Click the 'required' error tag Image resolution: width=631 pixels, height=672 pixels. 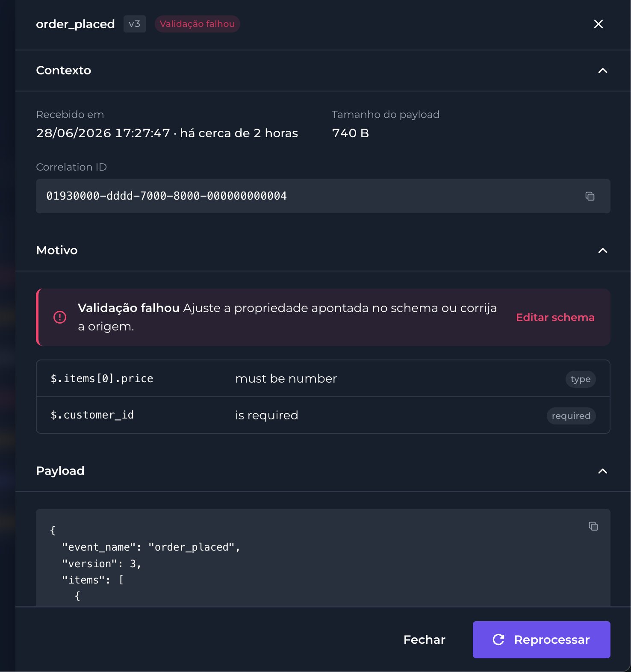pos(571,416)
